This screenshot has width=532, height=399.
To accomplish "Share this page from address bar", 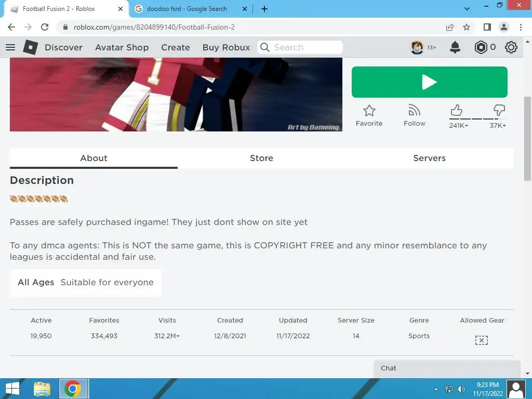I will click(450, 27).
